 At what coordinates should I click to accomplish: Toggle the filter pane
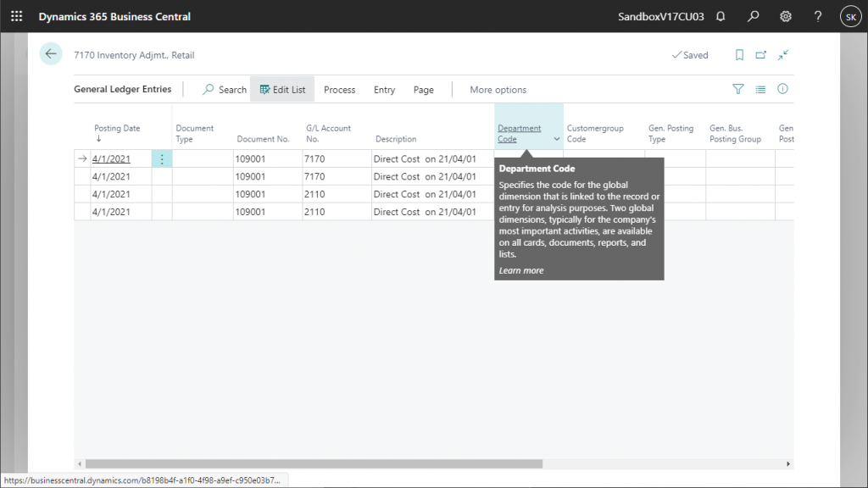point(738,88)
